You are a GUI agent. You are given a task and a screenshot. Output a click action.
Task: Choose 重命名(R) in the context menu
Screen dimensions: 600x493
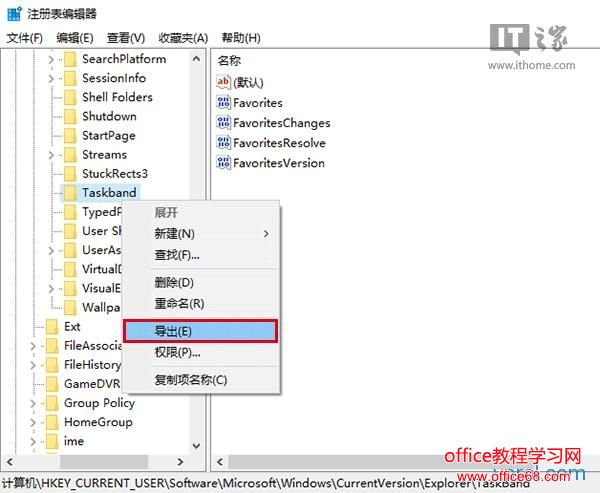[202, 304]
